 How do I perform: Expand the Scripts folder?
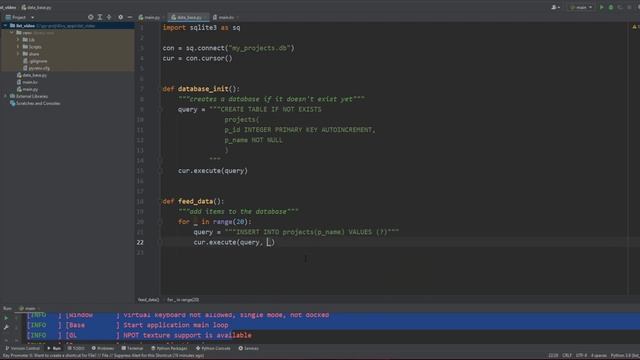click(x=18, y=47)
